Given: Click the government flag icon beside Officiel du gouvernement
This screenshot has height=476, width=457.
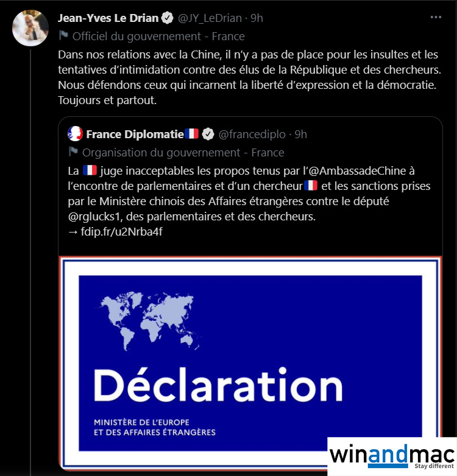Looking at the screenshot, I should pyautogui.click(x=63, y=35).
